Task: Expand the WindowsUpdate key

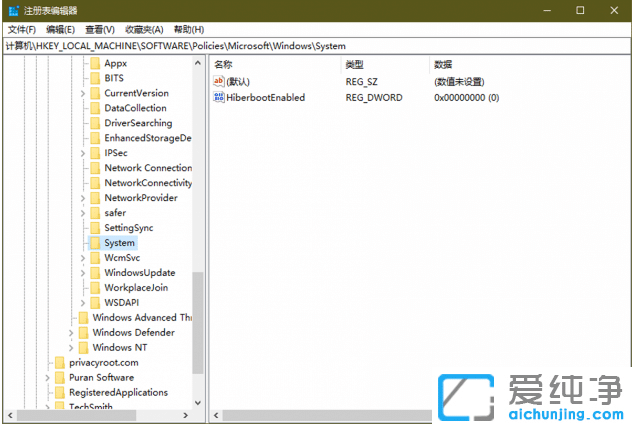Action: click(x=83, y=273)
